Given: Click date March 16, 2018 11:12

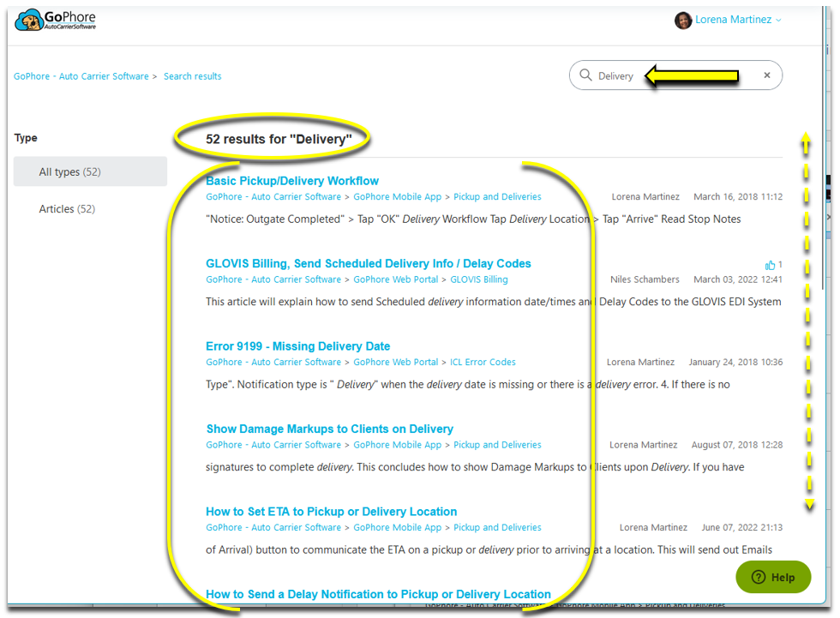Looking at the screenshot, I should (738, 196).
